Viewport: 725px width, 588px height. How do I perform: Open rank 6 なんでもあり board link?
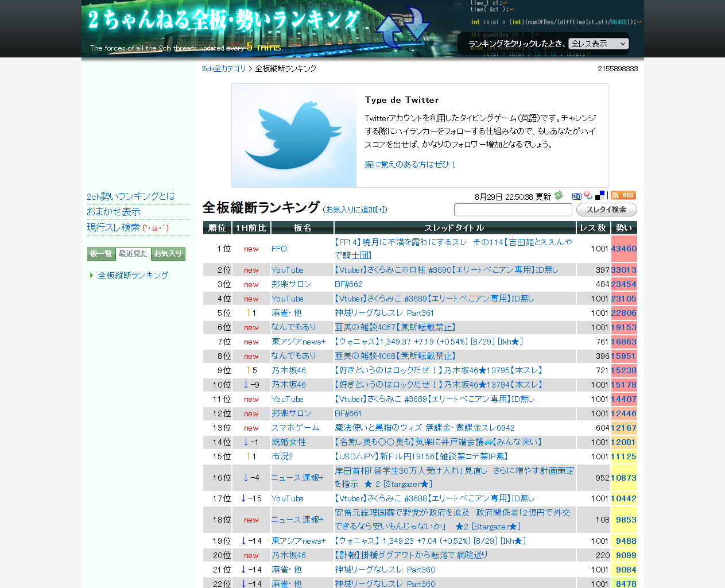pos(294,327)
